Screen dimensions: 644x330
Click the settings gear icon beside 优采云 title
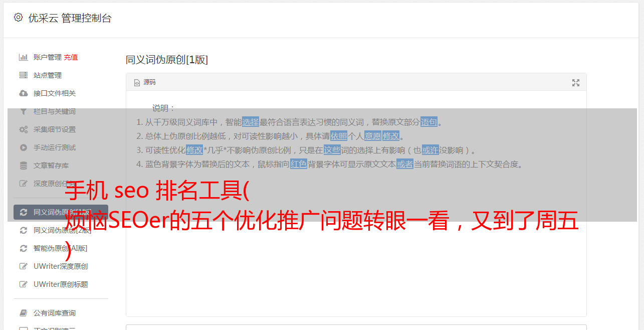(x=19, y=18)
